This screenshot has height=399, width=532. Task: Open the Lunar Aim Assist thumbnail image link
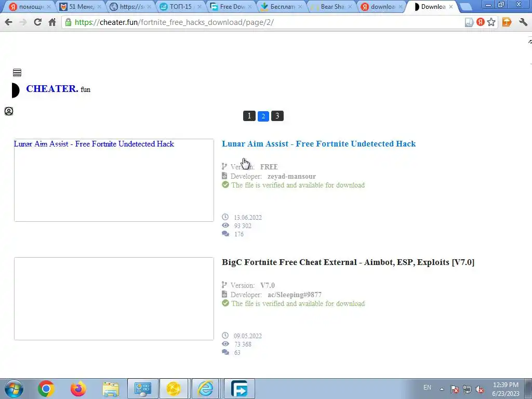(114, 180)
